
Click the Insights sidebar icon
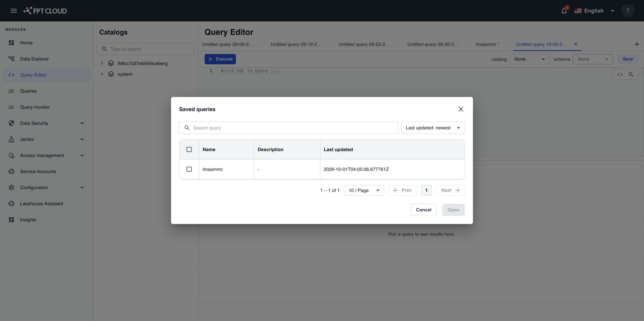pyautogui.click(x=11, y=220)
